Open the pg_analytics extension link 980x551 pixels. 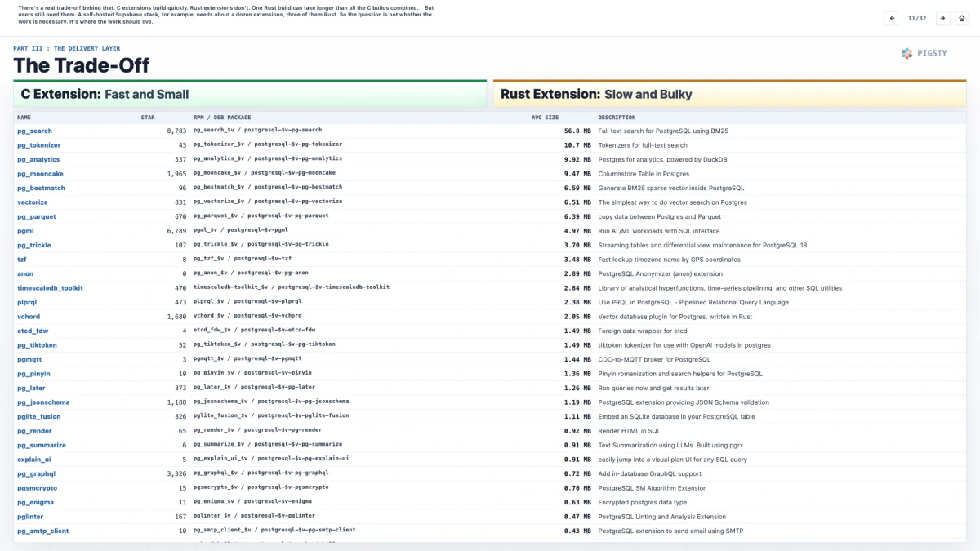pyautogui.click(x=38, y=159)
